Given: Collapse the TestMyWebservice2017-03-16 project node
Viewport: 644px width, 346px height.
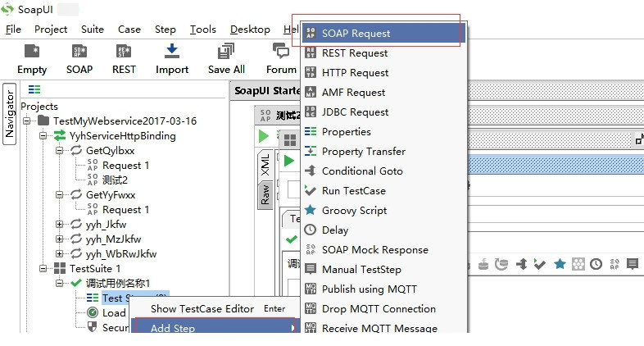Looking at the screenshot, I should click(x=27, y=121).
